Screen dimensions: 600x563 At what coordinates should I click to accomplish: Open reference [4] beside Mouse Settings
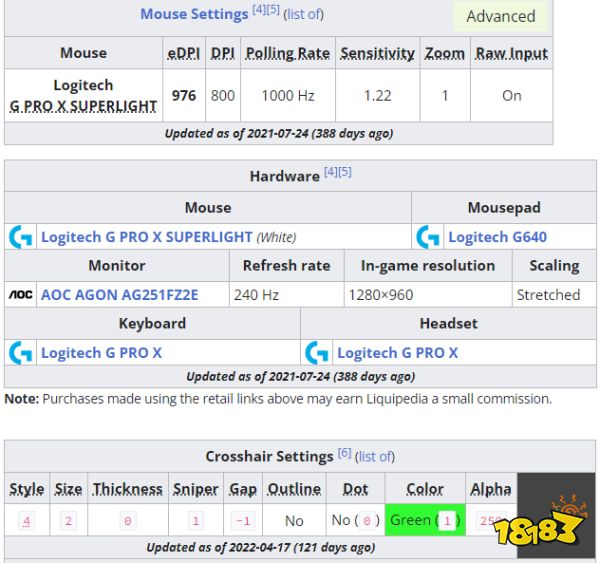(259, 10)
